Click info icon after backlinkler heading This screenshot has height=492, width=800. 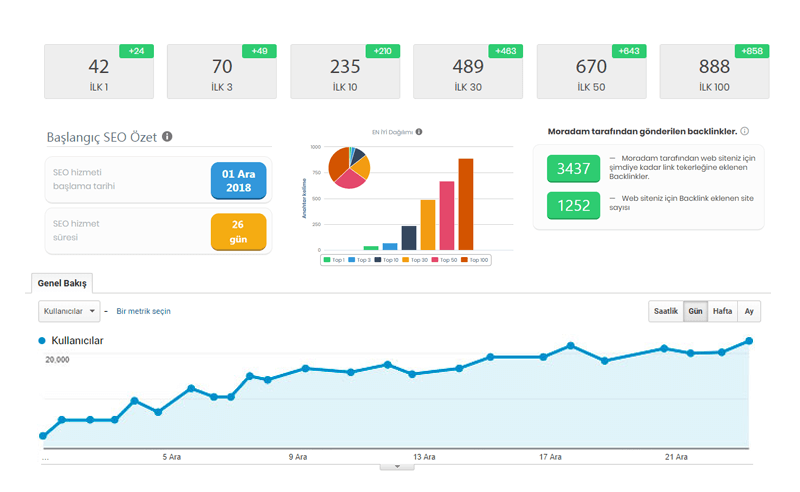pos(745,131)
